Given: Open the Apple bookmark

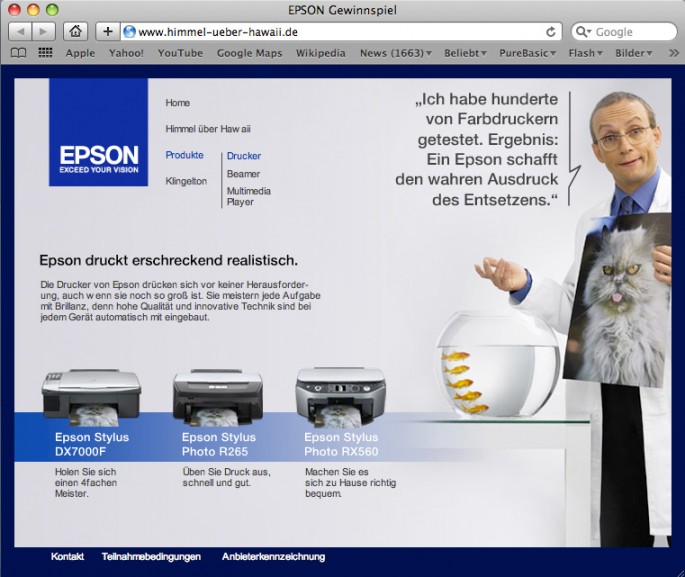Looking at the screenshot, I should [80, 53].
